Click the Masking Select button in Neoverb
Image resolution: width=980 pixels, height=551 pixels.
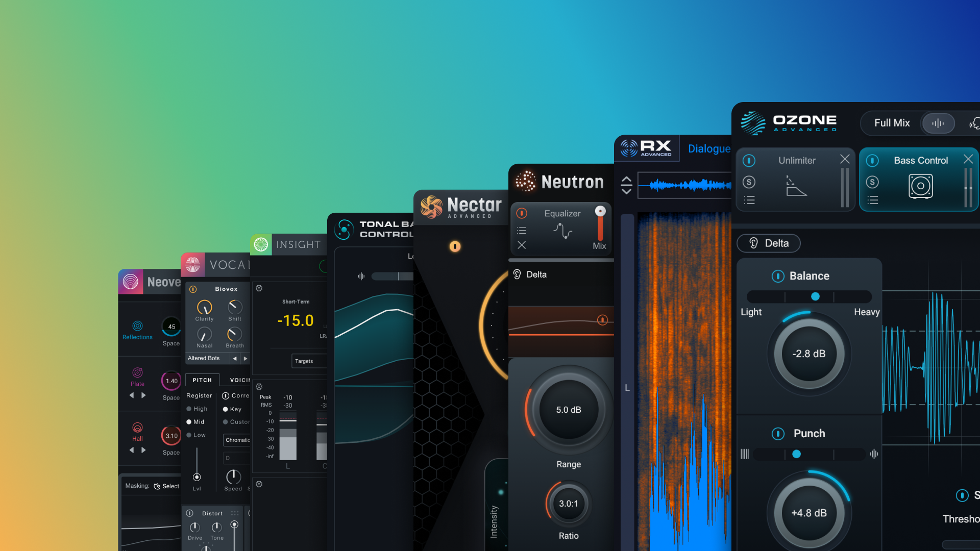tap(166, 486)
